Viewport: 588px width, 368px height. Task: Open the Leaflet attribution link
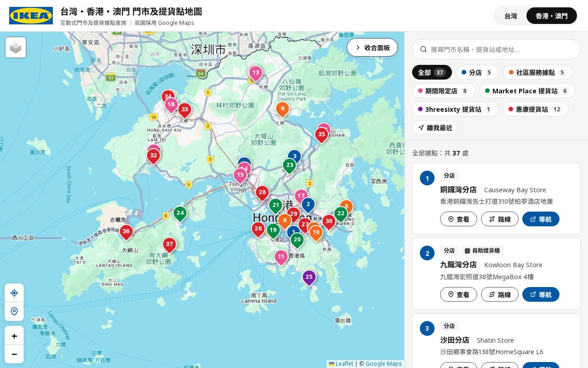pyautogui.click(x=341, y=363)
